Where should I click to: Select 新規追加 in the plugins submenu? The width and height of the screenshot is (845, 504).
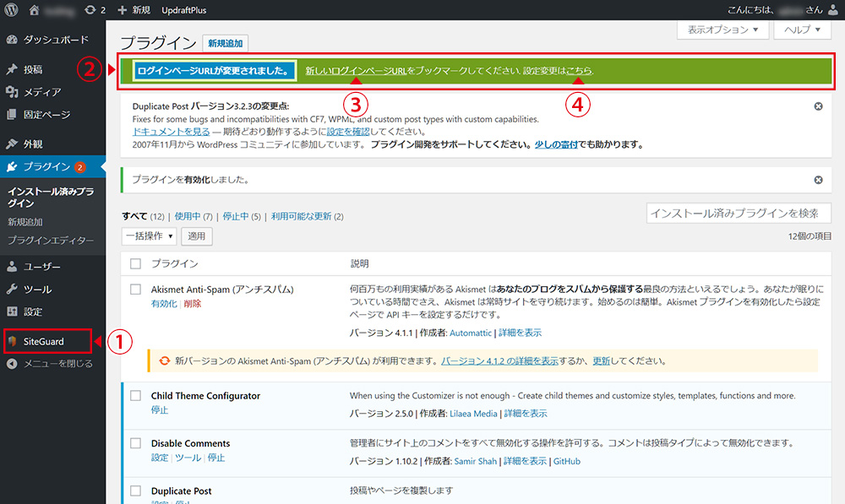25,222
